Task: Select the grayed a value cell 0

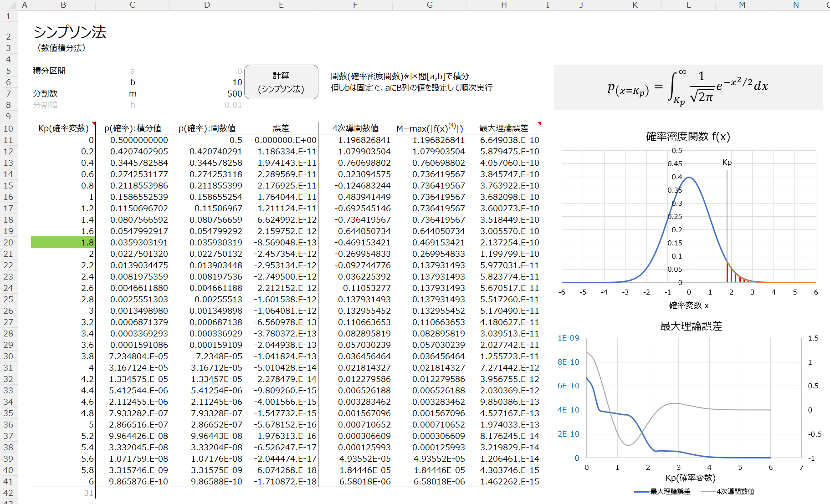Action: click(x=207, y=71)
